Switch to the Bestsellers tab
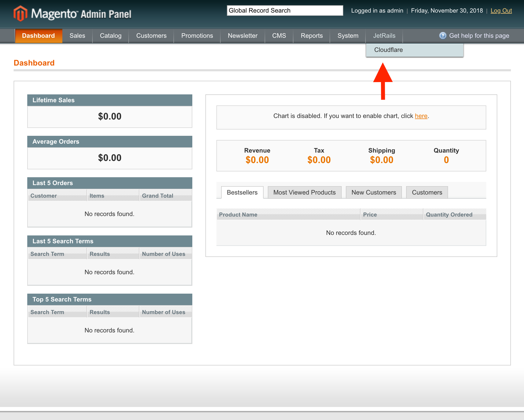The image size is (524, 420). point(242,192)
